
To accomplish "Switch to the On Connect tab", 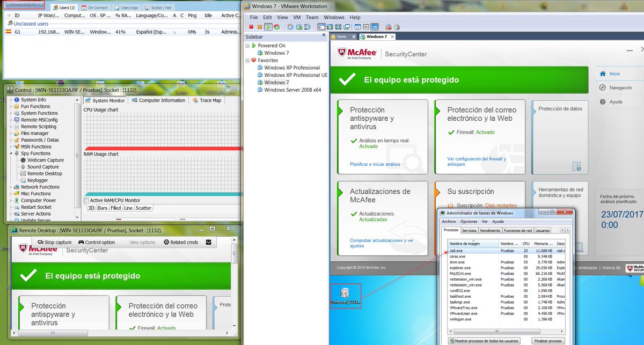I will 95,8.
